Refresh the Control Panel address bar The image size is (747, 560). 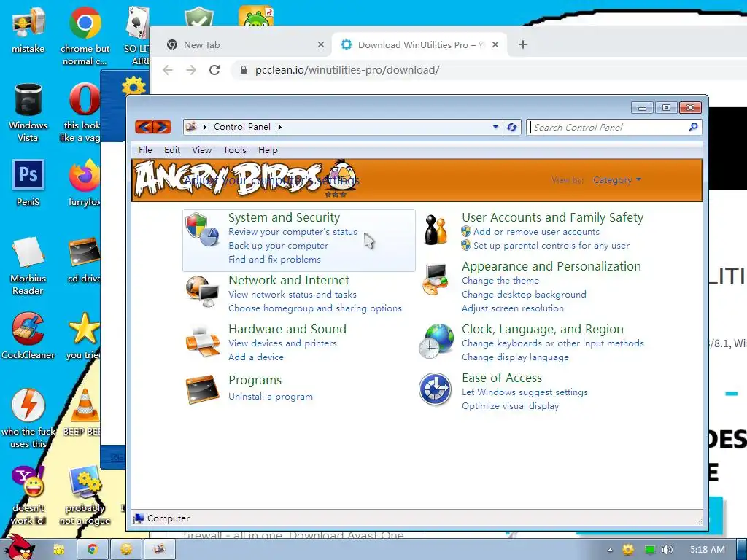(511, 127)
